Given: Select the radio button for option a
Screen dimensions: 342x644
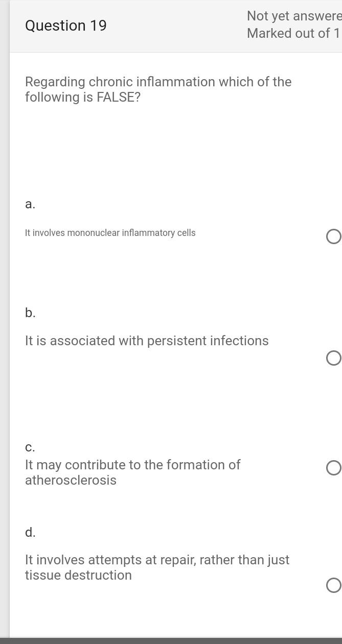Looking at the screenshot, I should tap(334, 236).
